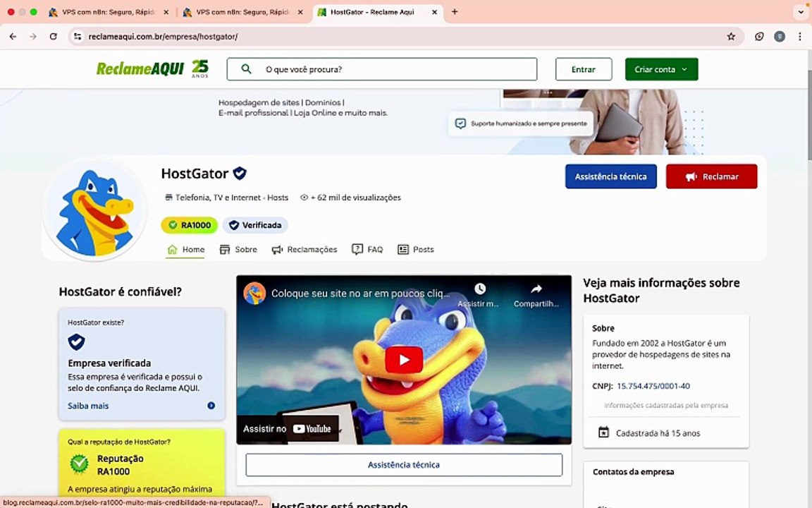
Task: Click the 'Suporte humanizado e sempre presente' banner chip
Action: tap(521, 123)
